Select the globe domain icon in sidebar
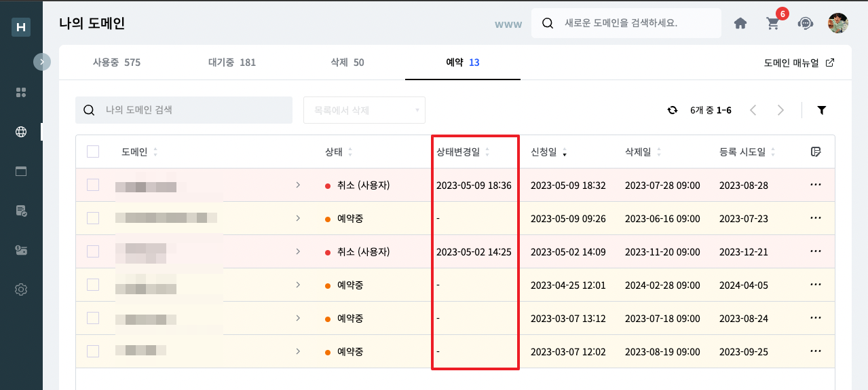 [21, 132]
